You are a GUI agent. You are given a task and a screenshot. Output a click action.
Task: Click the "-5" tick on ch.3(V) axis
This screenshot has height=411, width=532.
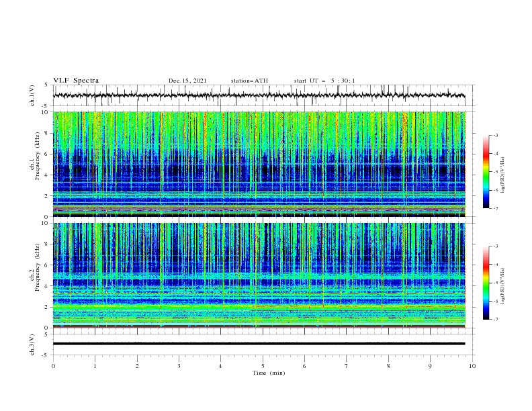(x=45, y=355)
